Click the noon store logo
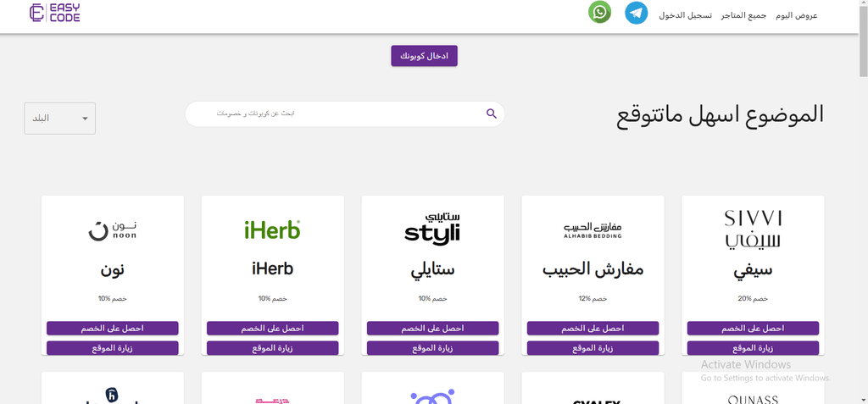Screen dimensions: 868x404 tap(113, 230)
